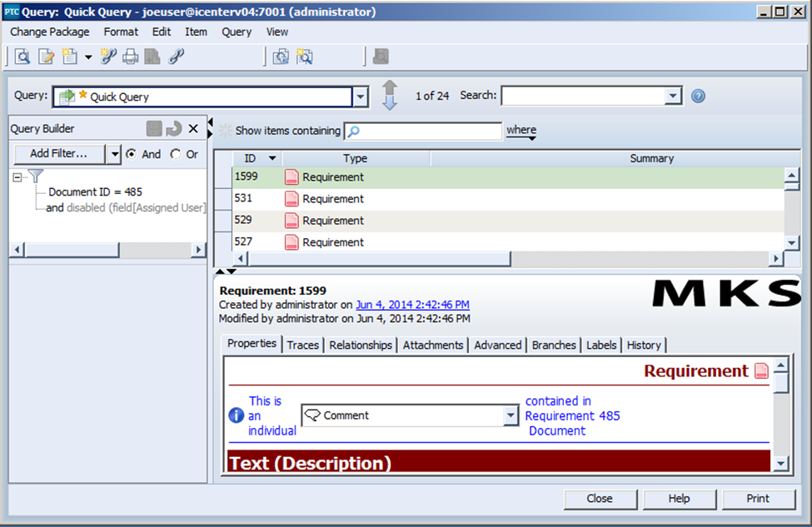This screenshot has height=527, width=812.
Task: Open the Add Filter dropdown arrow
Action: pos(114,154)
